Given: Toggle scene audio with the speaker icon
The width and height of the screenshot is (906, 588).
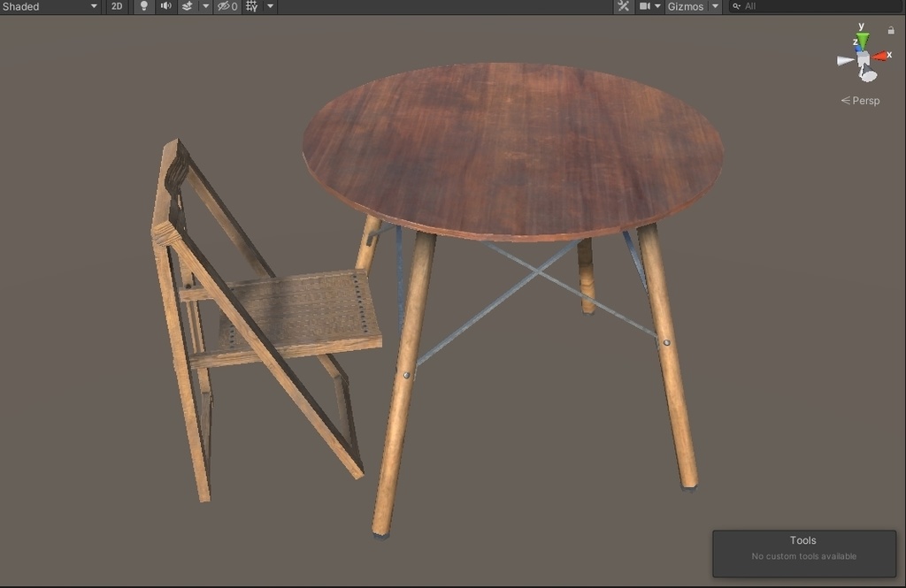Looking at the screenshot, I should 166,6.
